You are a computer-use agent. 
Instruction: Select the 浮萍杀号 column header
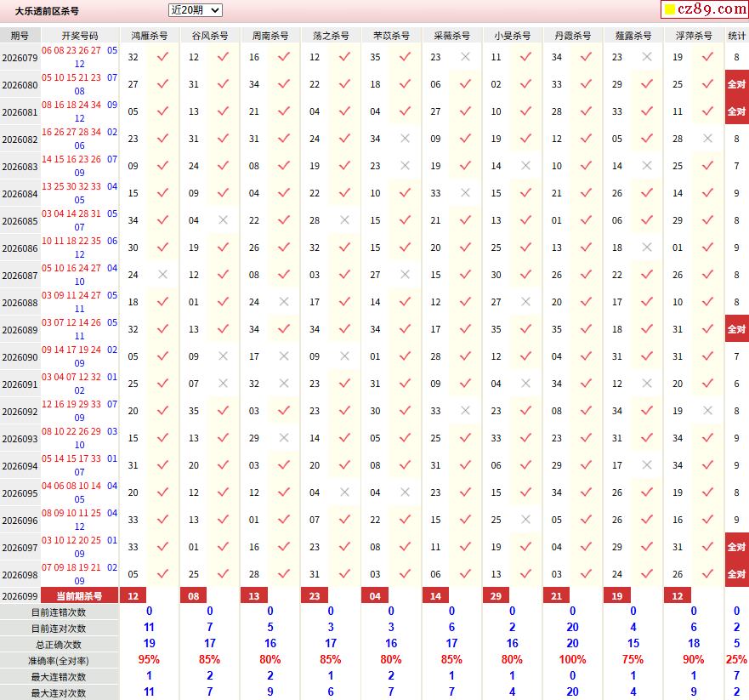click(x=694, y=36)
